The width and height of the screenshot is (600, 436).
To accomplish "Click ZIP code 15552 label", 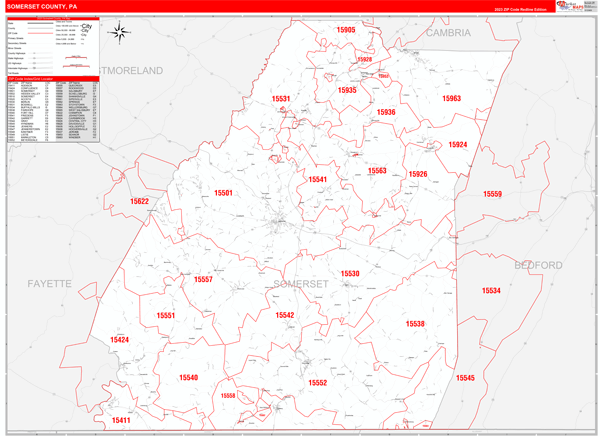I will [x=317, y=383].
